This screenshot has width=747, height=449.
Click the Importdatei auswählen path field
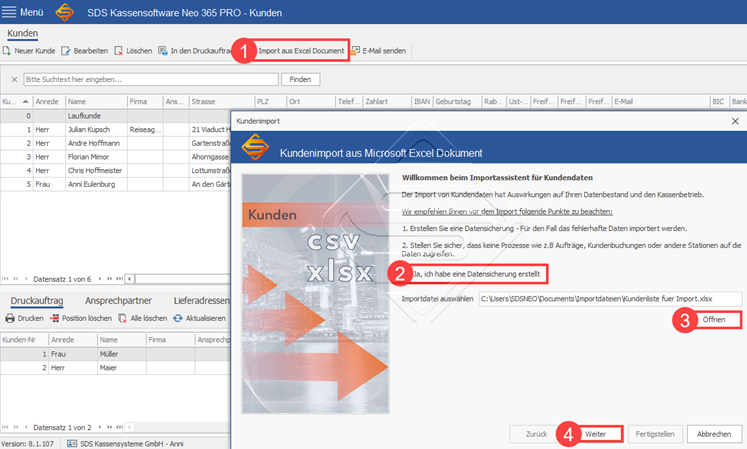[x=610, y=299]
